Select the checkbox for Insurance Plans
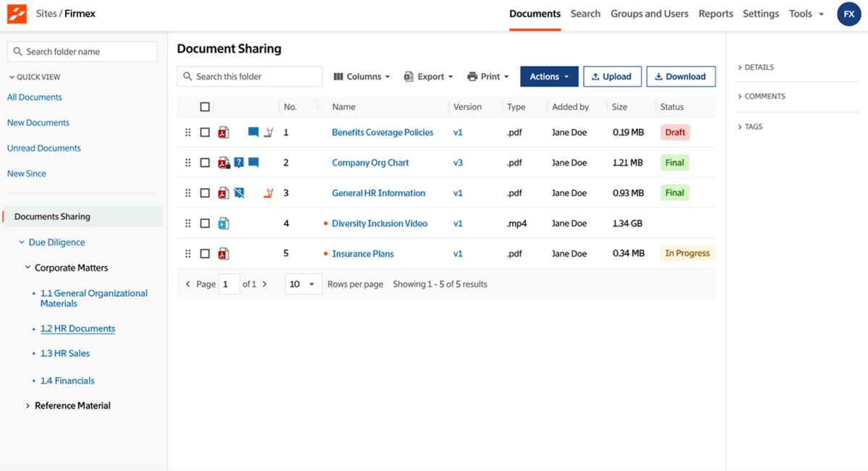 (x=205, y=253)
